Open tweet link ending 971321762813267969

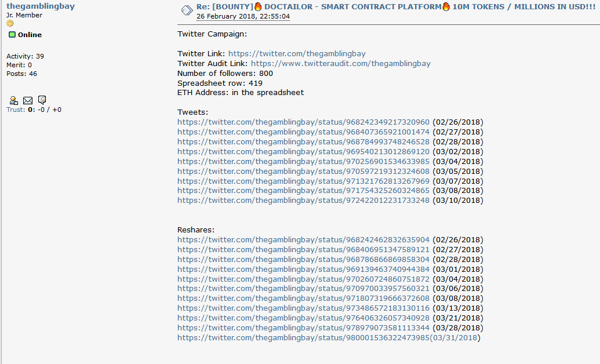click(303, 181)
